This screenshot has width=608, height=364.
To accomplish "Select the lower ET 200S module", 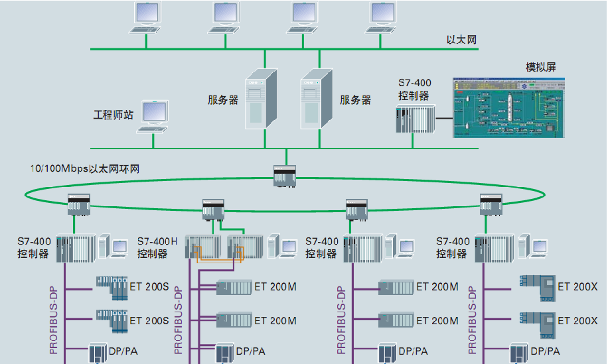I will click(112, 320).
